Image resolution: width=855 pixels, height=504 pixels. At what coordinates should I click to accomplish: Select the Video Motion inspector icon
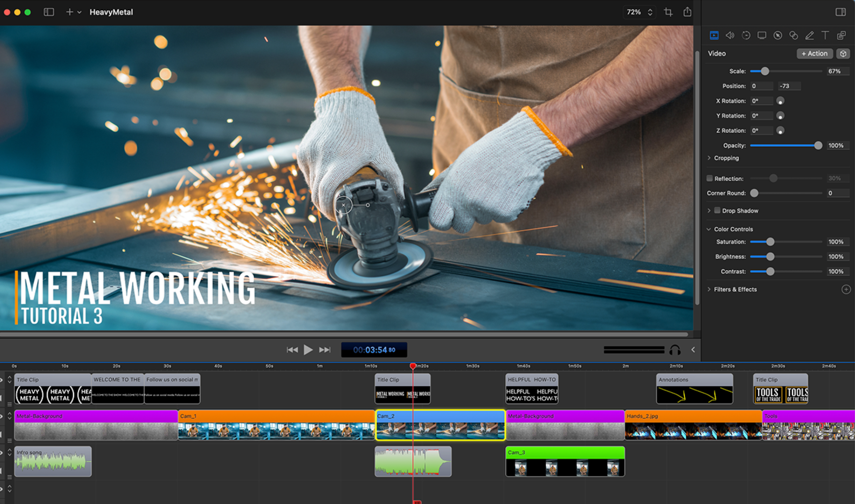(x=745, y=35)
